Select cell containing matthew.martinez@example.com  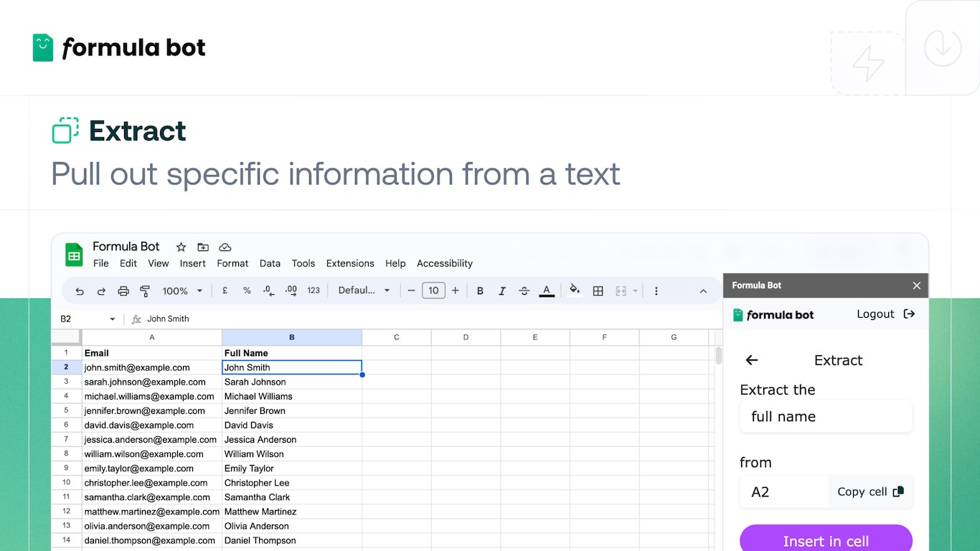[x=152, y=512]
